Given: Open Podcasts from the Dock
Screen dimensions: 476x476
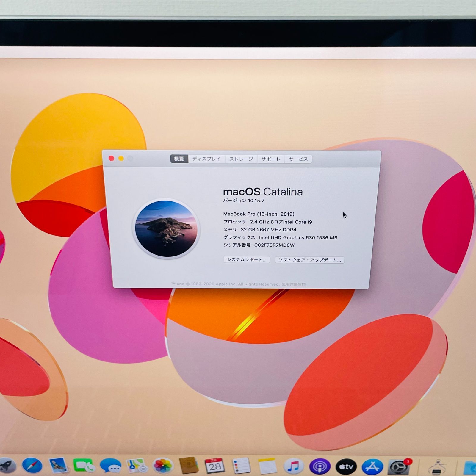Looking at the screenshot, I should coord(320,466).
